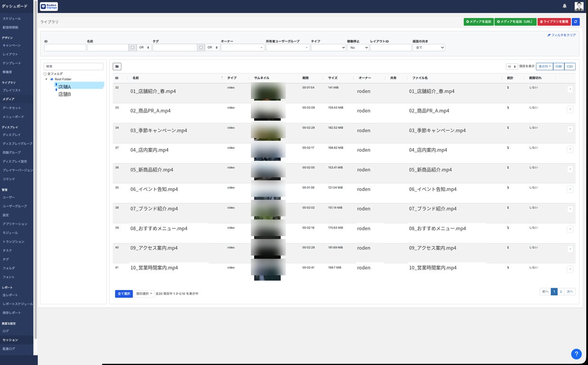Collapse the Root Folder tree arrow
588x365 pixels.
pos(46,79)
